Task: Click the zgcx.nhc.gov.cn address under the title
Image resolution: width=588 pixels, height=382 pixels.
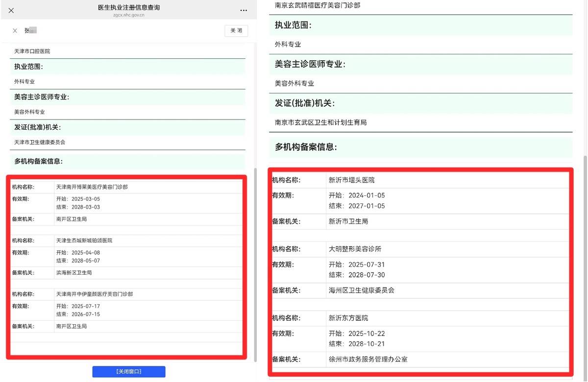Action: [128, 15]
